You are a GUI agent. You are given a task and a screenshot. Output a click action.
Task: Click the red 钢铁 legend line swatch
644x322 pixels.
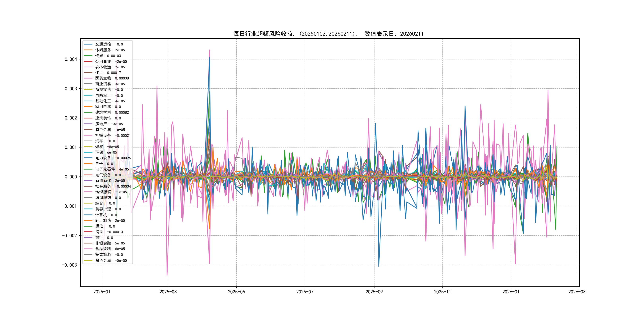click(88, 232)
